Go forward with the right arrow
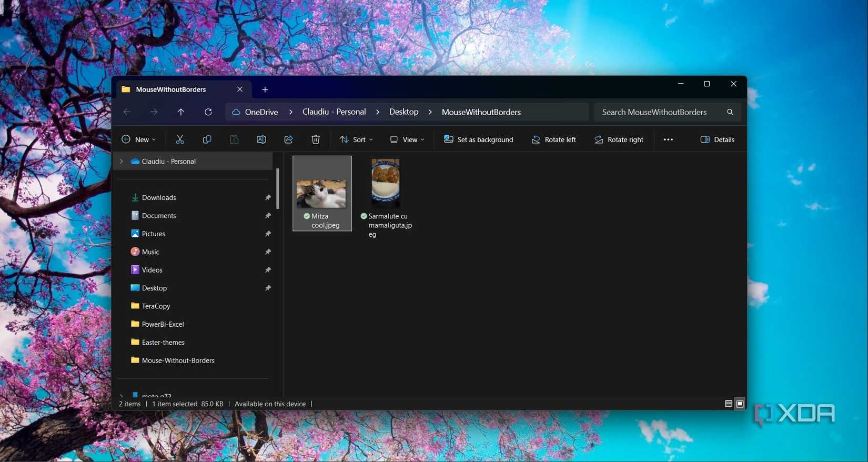The height and width of the screenshot is (462, 868). pos(154,112)
